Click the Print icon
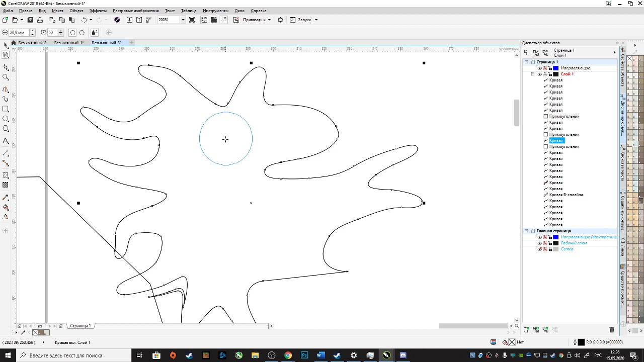 (x=40, y=20)
